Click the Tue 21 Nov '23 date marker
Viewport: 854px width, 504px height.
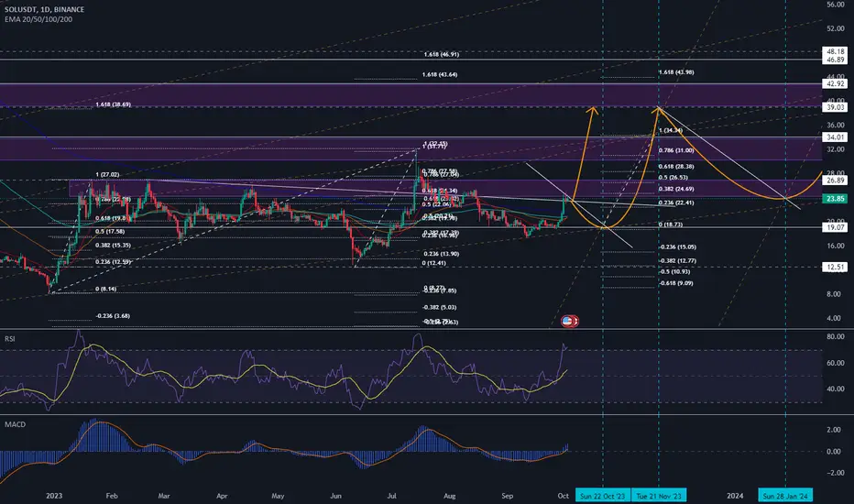[x=659, y=495]
